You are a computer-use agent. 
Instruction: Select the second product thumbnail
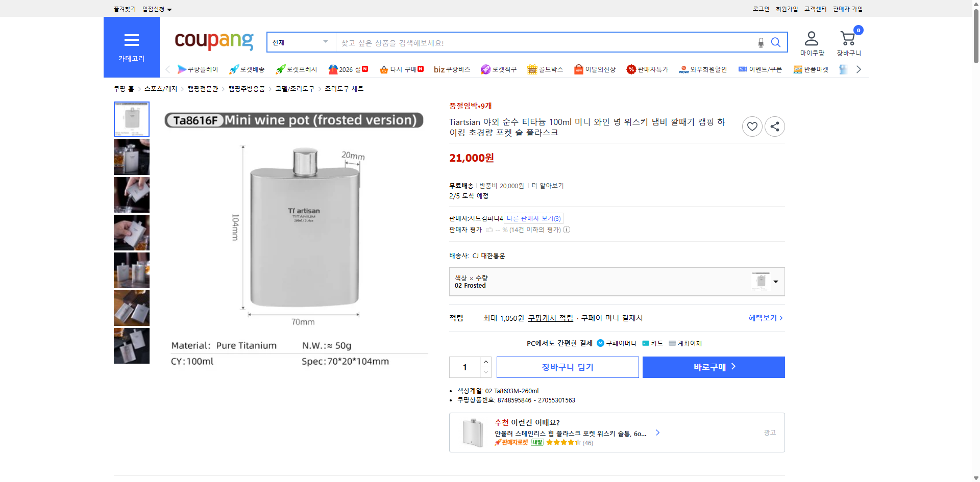131,157
